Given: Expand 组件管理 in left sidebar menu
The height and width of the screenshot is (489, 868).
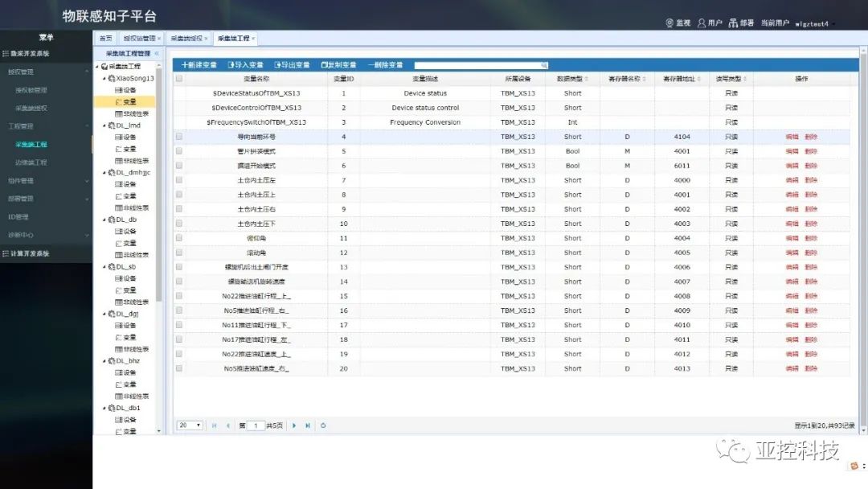Looking at the screenshot, I should coord(46,181).
